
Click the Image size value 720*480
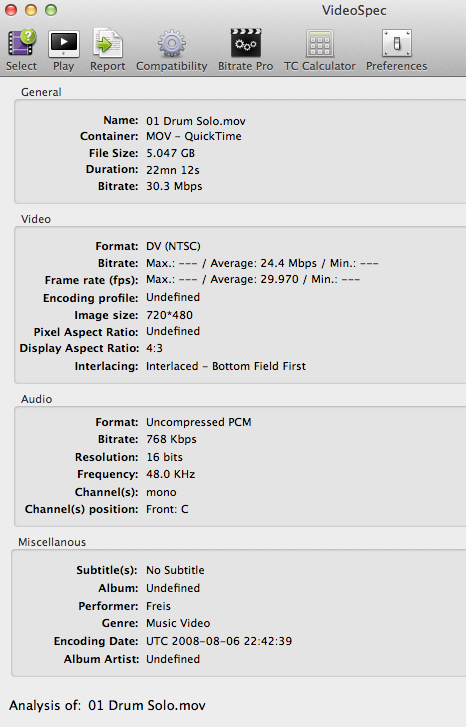coord(169,315)
